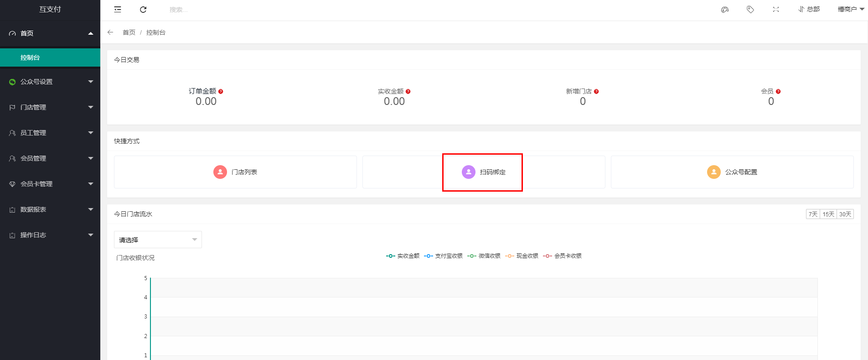Open 数据报表 in the sidebar

click(50, 209)
